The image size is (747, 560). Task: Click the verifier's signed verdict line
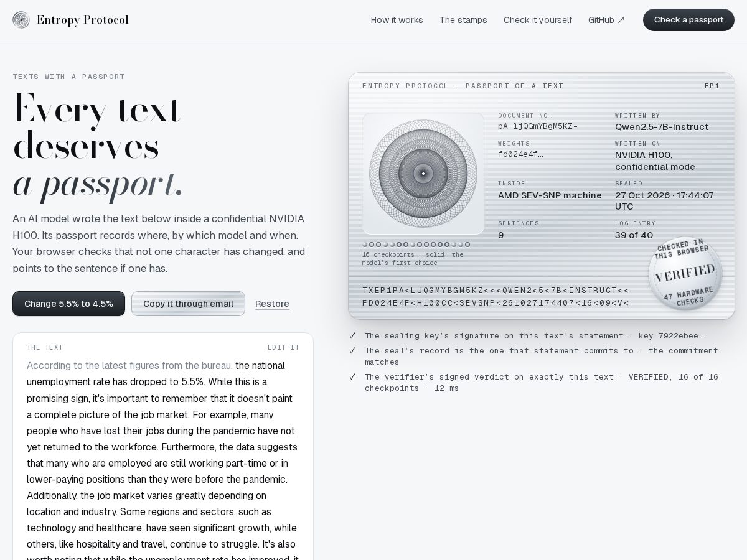tap(542, 382)
